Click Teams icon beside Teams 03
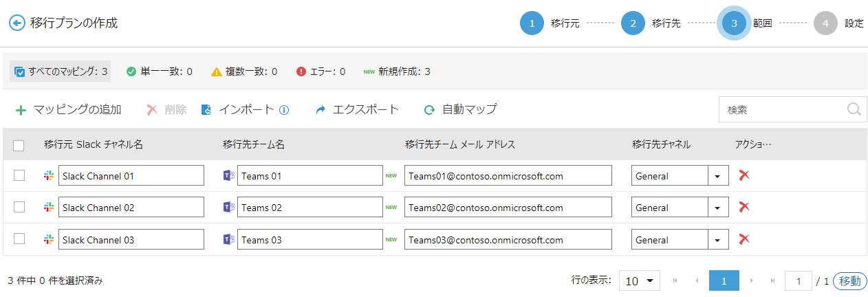 (x=229, y=239)
